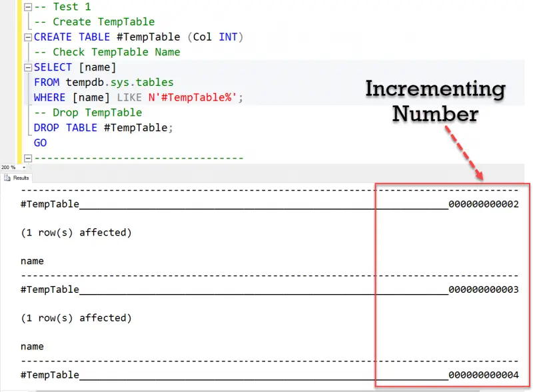Screen dimensions: 533x392
Task: Click the GO batch separator
Action: [x=40, y=142]
